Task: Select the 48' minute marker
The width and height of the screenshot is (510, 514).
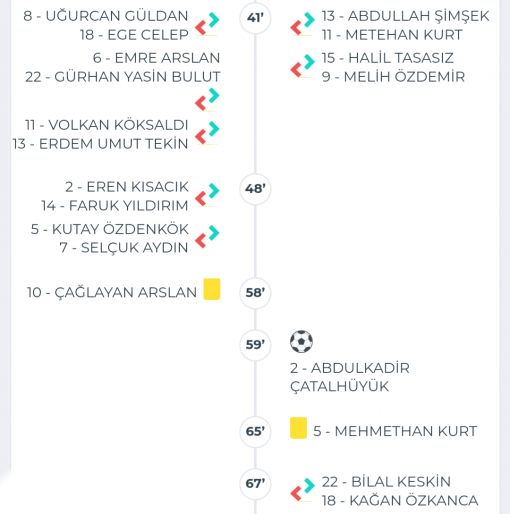Action: point(255,189)
